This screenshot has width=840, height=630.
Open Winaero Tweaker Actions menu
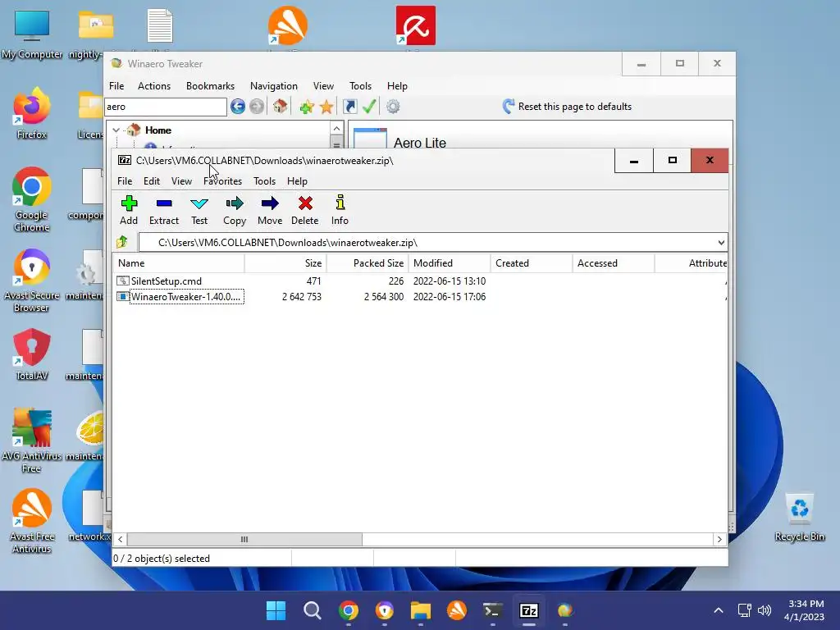(x=154, y=85)
